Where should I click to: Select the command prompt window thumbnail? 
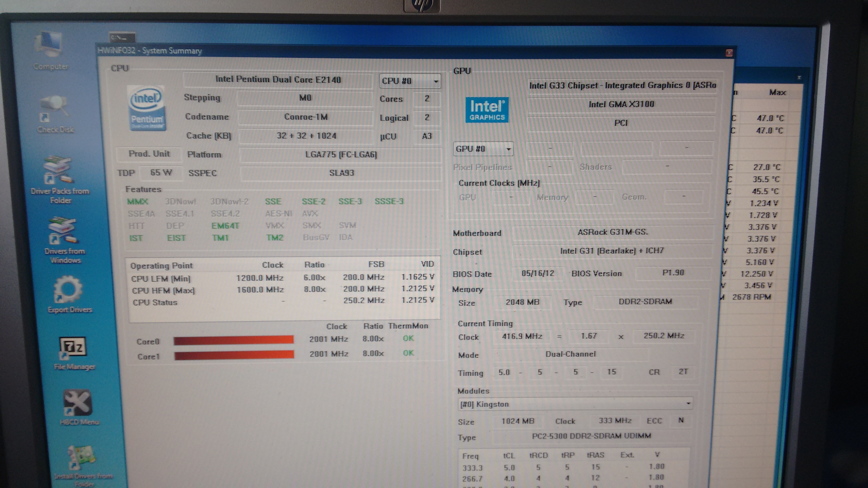(x=122, y=37)
